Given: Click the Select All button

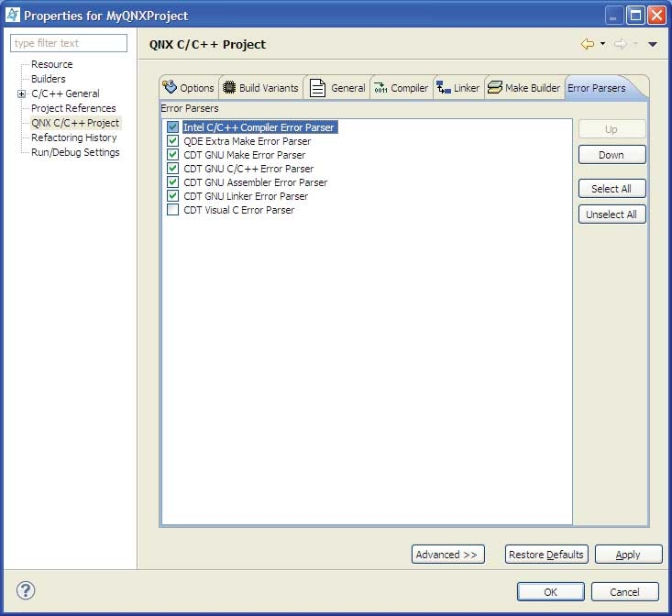Looking at the screenshot, I should tap(611, 189).
